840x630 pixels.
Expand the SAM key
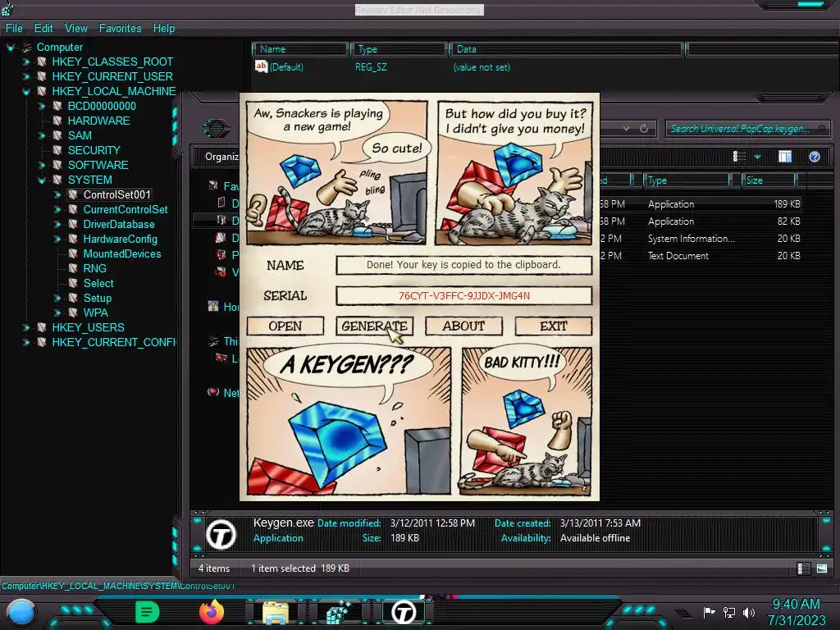point(41,135)
